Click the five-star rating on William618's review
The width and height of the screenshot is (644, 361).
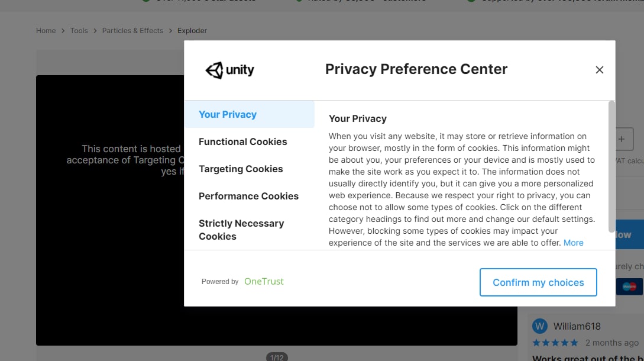pos(555,343)
